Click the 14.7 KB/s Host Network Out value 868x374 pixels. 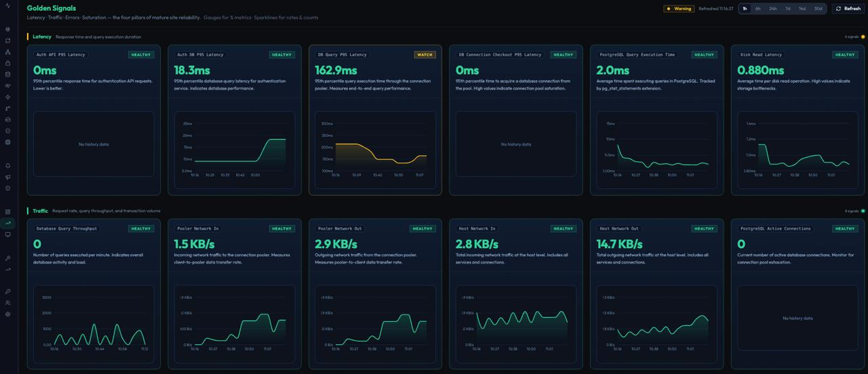620,244
